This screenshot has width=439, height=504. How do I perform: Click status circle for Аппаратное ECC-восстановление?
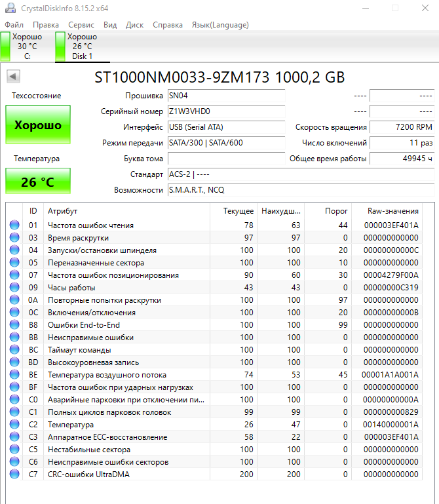(14, 436)
